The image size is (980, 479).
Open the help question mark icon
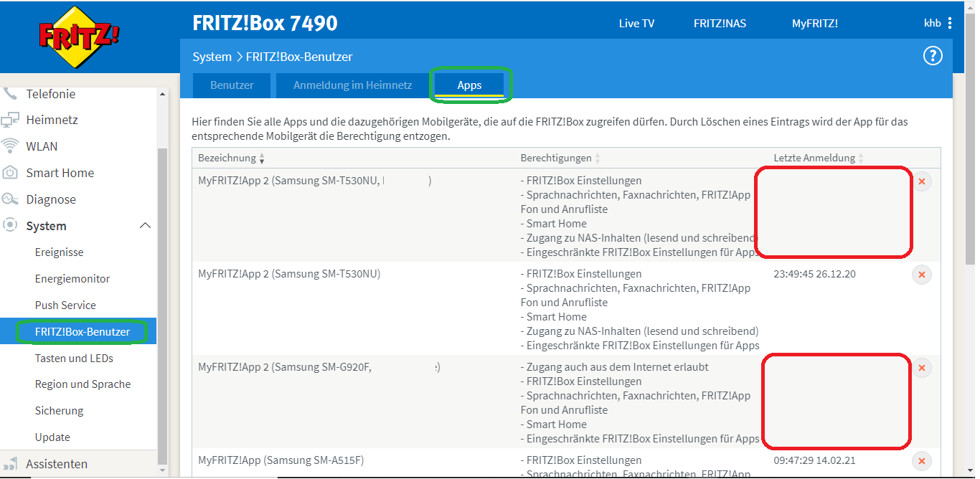point(932,56)
